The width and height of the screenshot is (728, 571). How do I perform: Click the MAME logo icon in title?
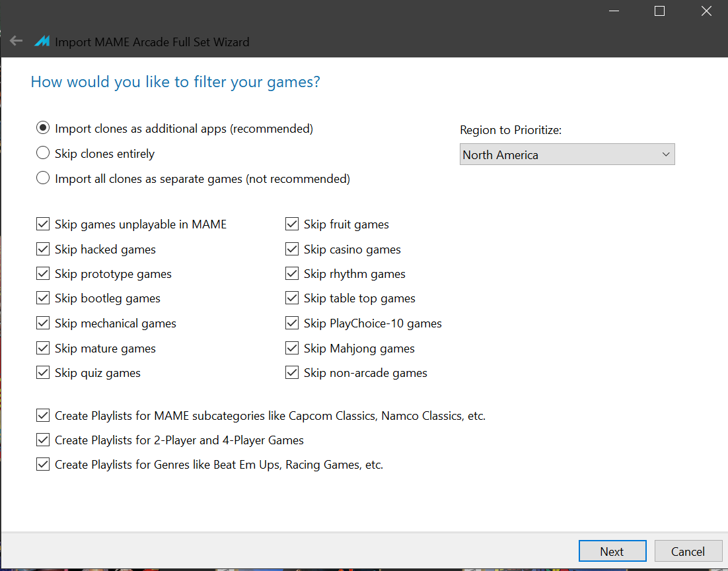42,42
